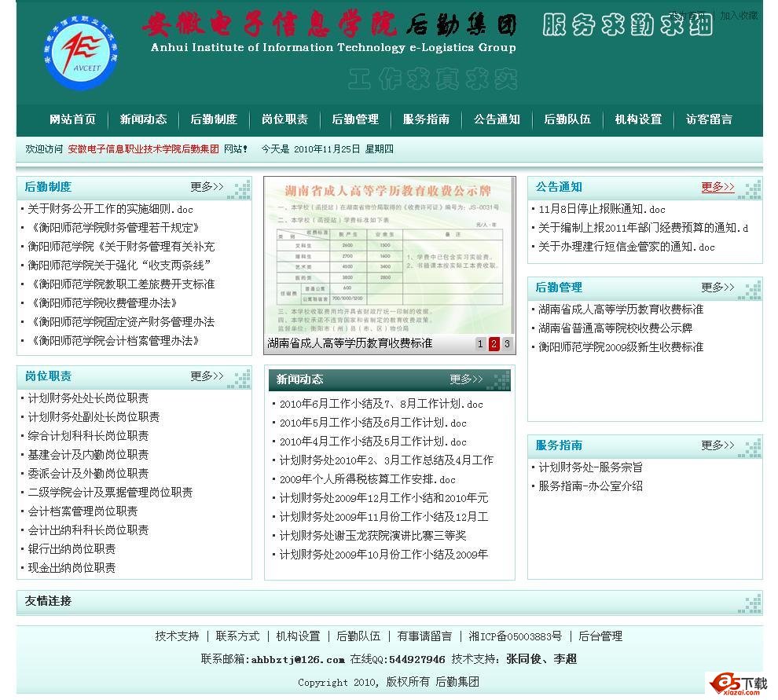Viewport: 778px width, 700px height.
Task: Select 后勤制度 in the navigation bar
Action: coord(214,119)
